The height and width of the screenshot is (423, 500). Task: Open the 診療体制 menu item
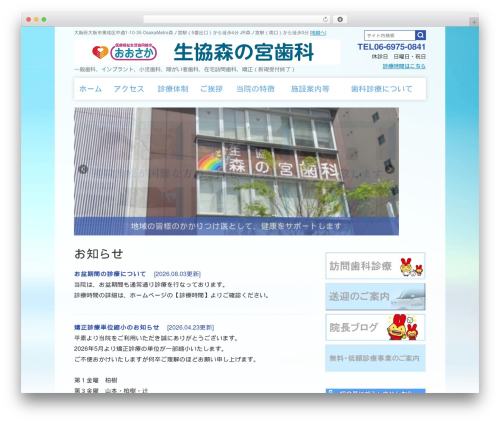click(x=173, y=89)
